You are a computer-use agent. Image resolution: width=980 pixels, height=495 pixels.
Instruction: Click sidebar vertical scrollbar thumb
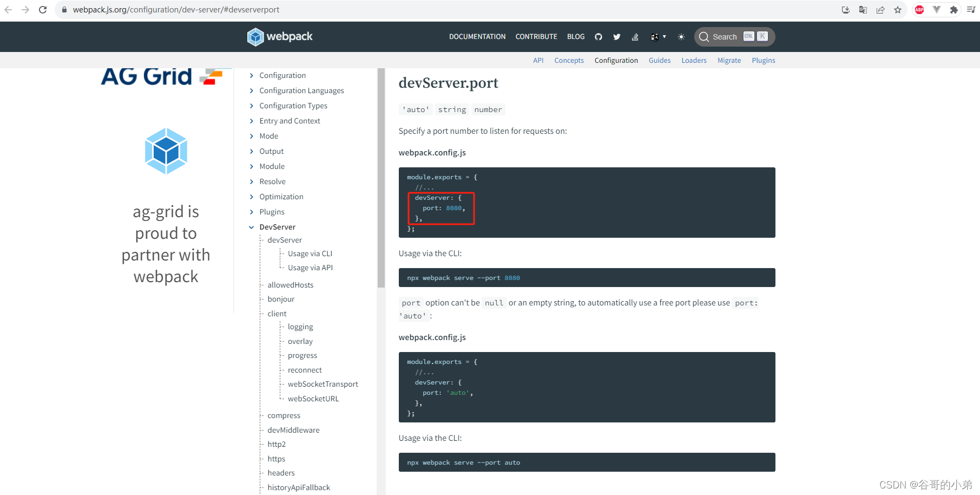click(x=381, y=178)
